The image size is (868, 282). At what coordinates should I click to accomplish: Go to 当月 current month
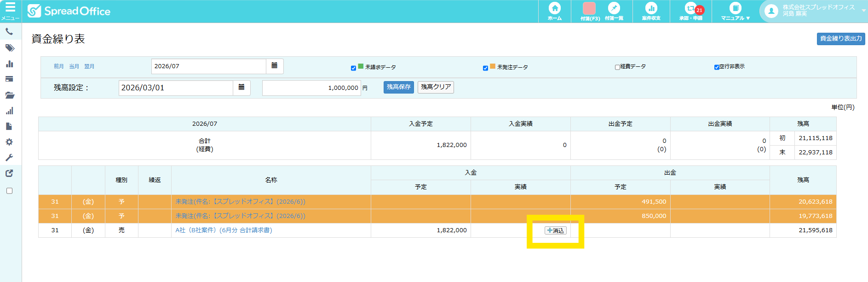74,66
